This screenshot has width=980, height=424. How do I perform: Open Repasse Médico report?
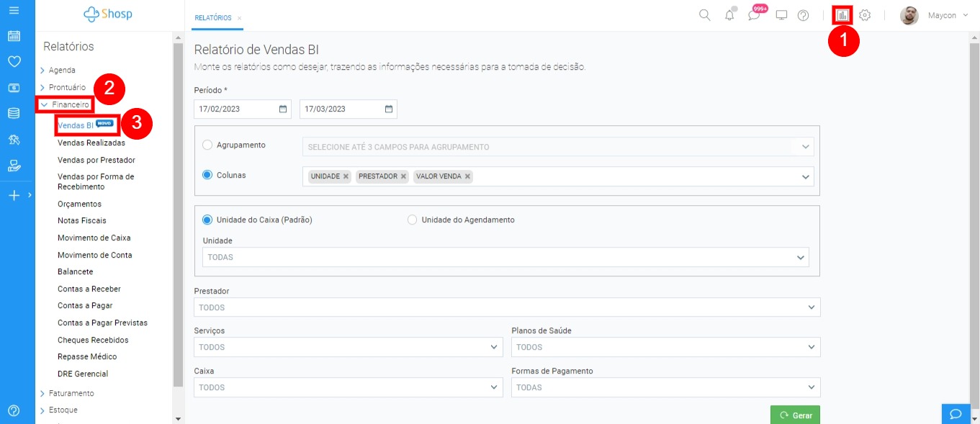[87, 356]
